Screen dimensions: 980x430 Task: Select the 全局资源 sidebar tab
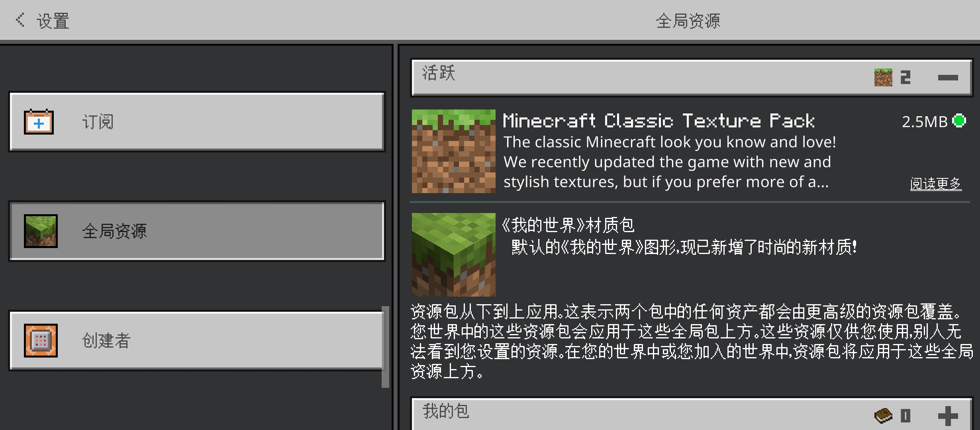(x=197, y=231)
